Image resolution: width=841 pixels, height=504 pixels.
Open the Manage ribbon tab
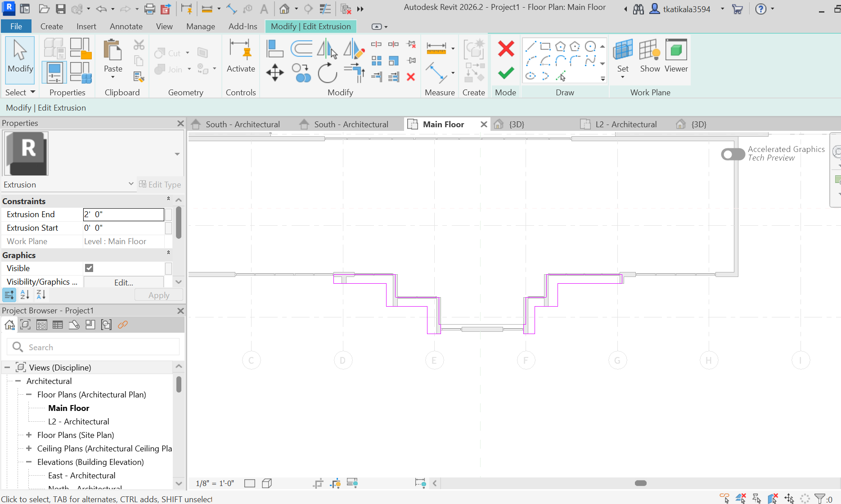201,26
